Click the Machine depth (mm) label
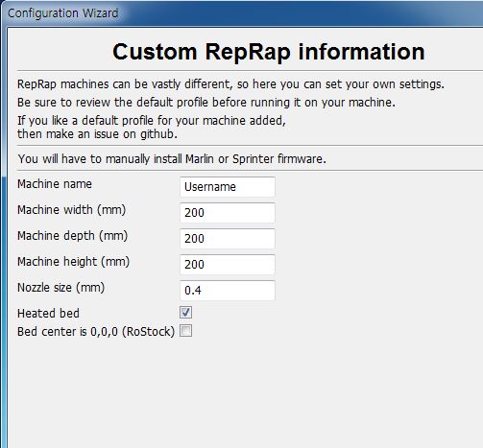This screenshot has height=448, width=483. (73, 236)
